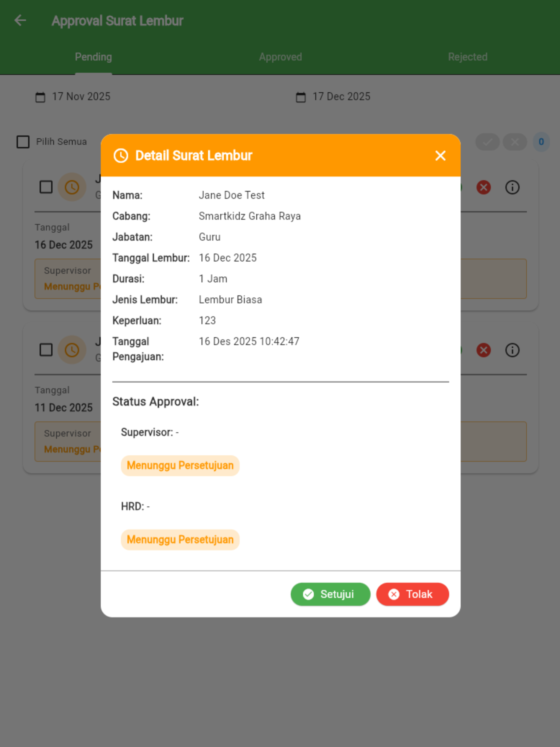Reject the request with the Tolak button
The height and width of the screenshot is (747, 560).
click(412, 594)
